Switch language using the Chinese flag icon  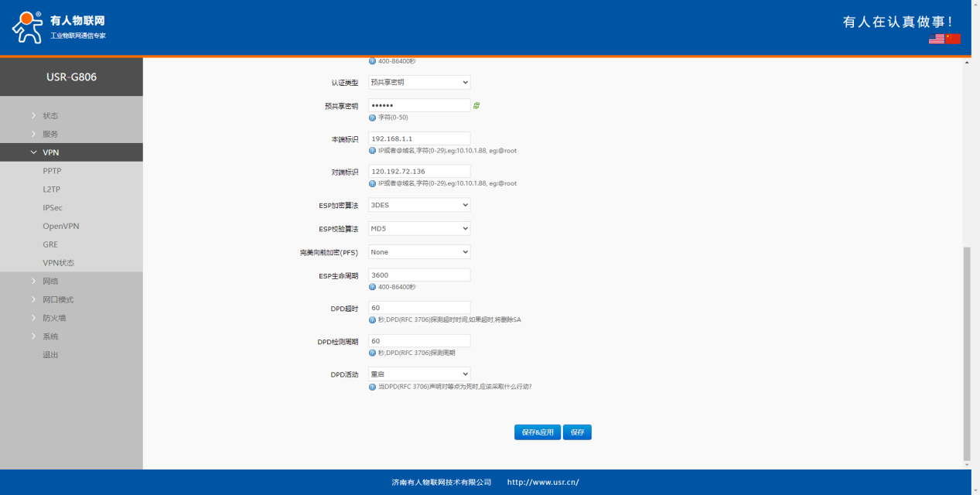tap(952, 39)
